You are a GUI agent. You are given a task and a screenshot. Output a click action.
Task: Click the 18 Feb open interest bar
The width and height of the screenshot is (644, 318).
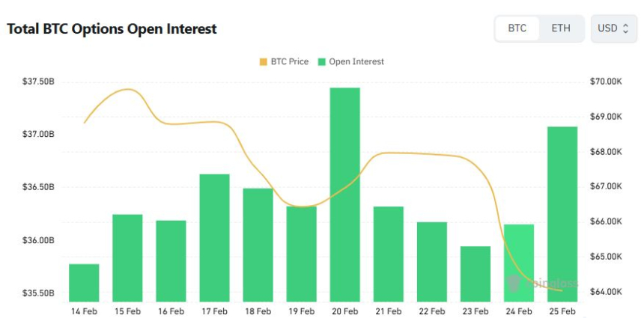258,245
